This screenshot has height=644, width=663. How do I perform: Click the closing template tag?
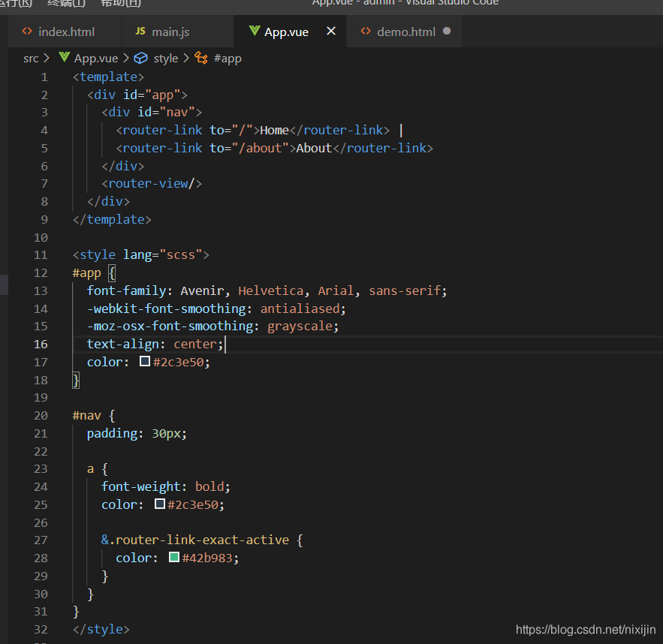point(112,219)
